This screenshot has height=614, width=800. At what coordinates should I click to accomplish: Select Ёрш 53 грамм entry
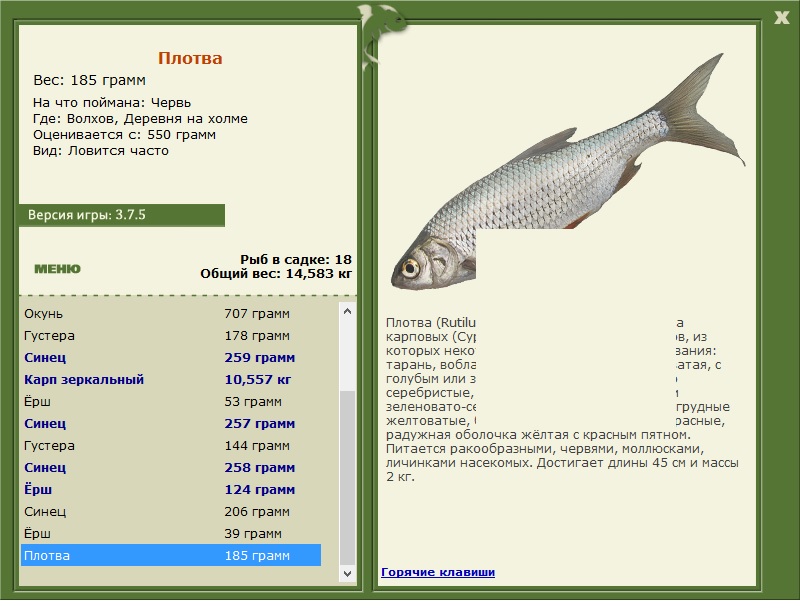pyautogui.click(x=171, y=401)
